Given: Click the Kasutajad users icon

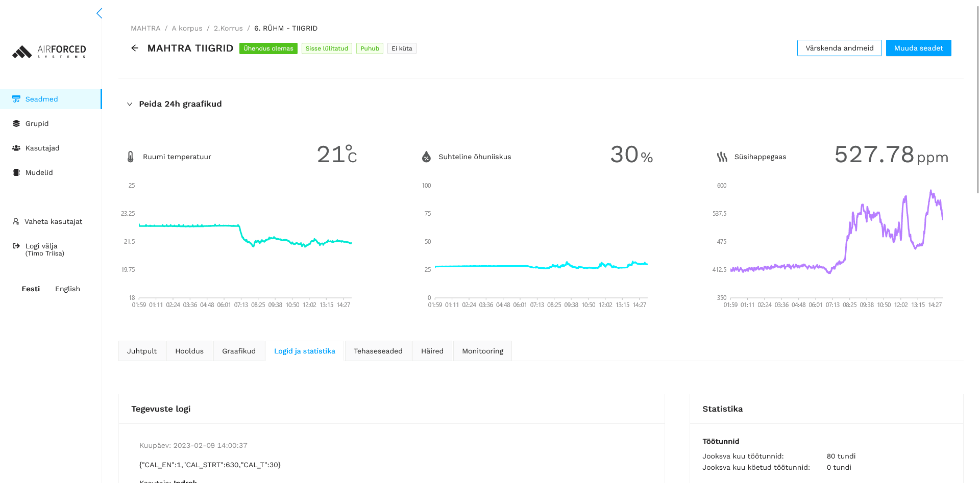Looking at the screenshot, I should tap(16, 148).
